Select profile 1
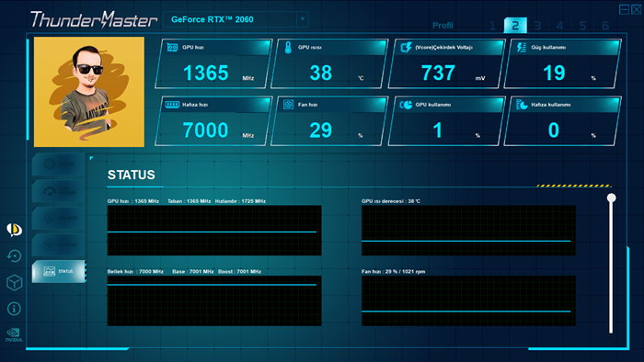644x362 pixels. [492, 26]
